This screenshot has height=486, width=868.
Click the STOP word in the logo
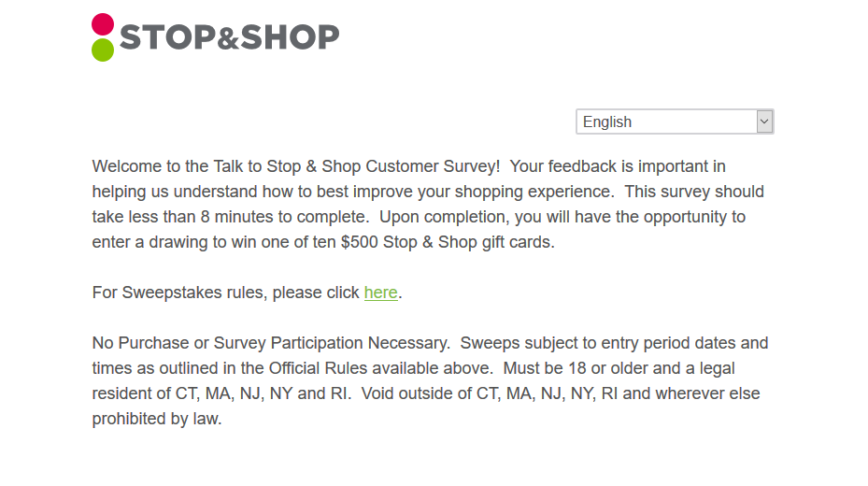(167, 37)
